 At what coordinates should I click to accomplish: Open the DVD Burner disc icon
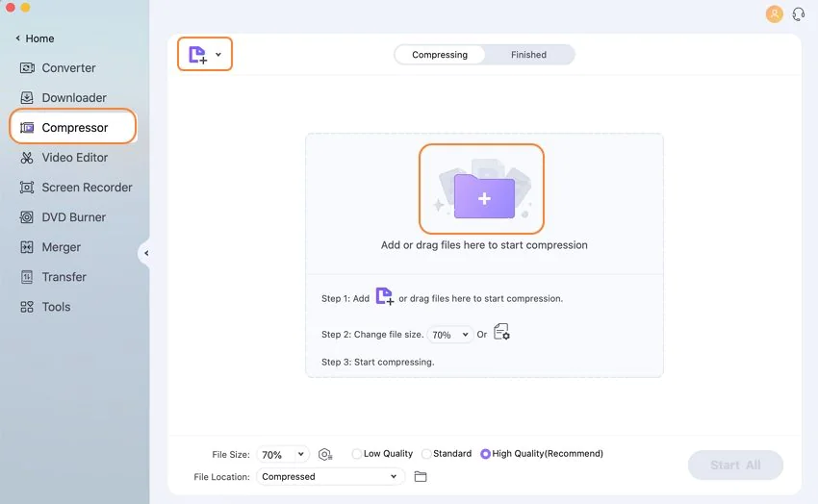tap(27, 216)
